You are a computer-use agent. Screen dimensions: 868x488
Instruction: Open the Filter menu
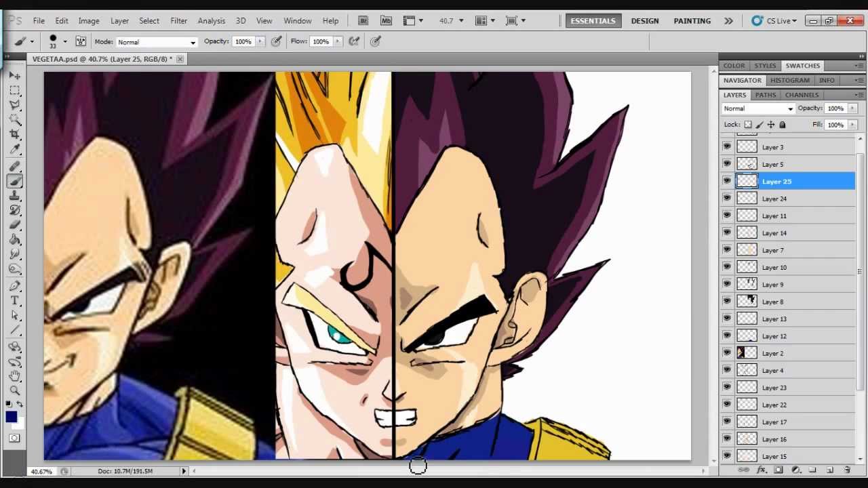click(179, 21)
